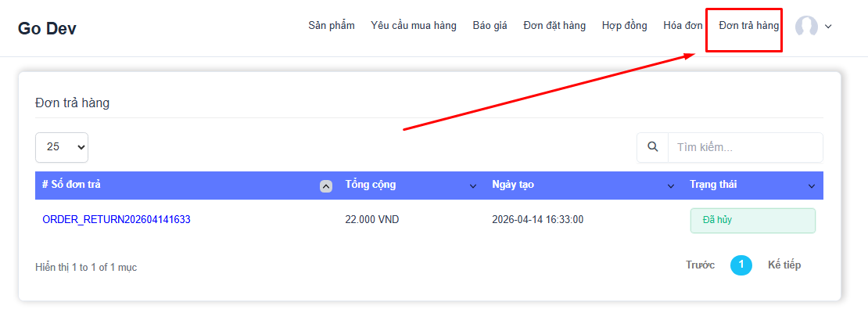Click the user avatar icon
This screenshot has height=335, width=868.
click(x=806, y=27)
